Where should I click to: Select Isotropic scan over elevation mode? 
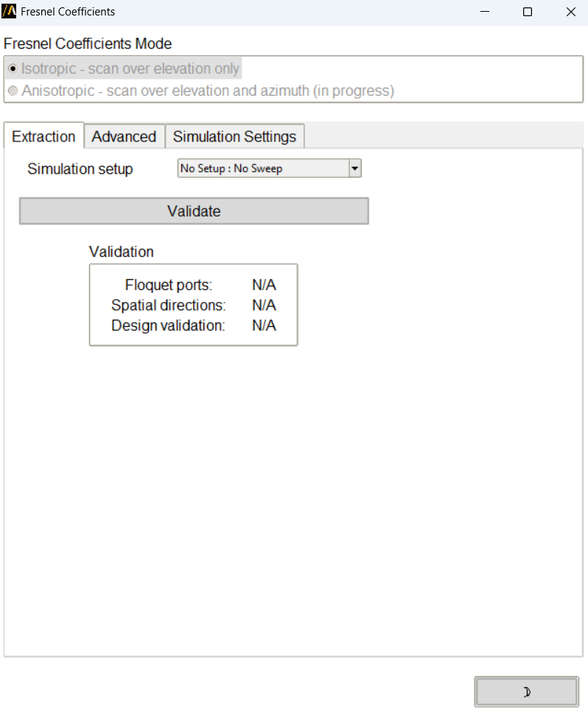click(x=13, y=69)
